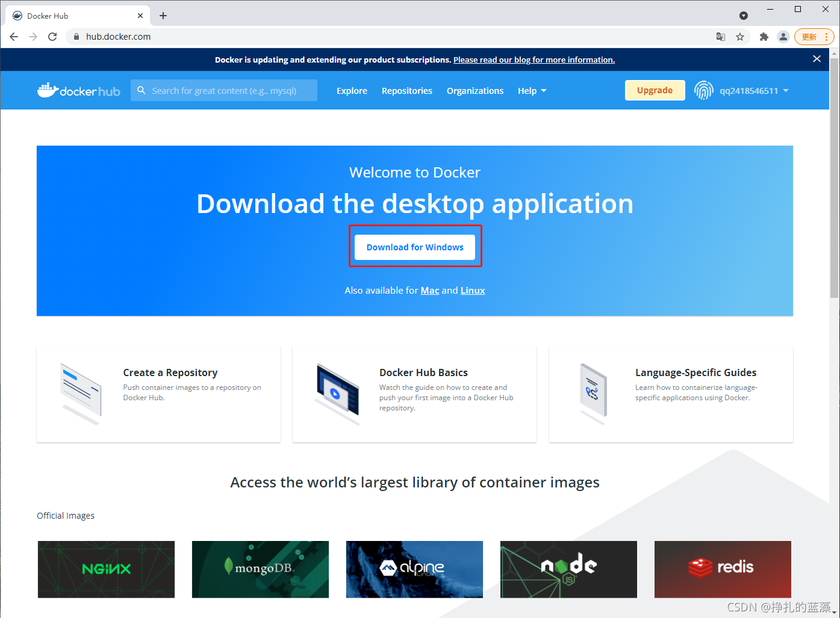The image size is (840, 618).
Task: Click the world's largest library heading
Action: (x=415, y=483)
